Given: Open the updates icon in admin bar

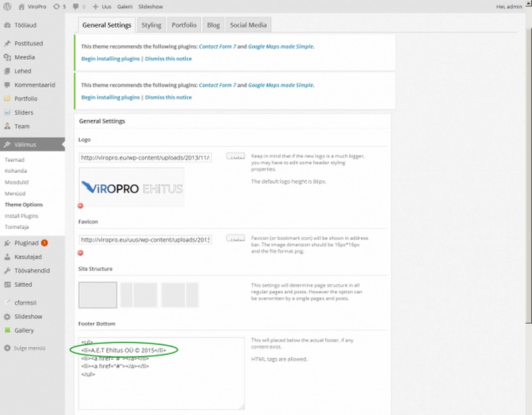Looking at the screenshot, I should (x=58, y=5).
